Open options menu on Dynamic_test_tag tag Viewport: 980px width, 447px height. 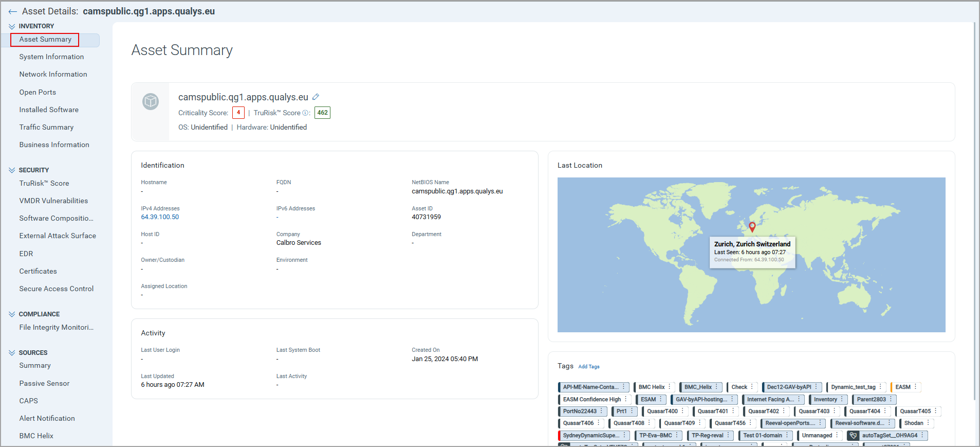pos(880,387)
